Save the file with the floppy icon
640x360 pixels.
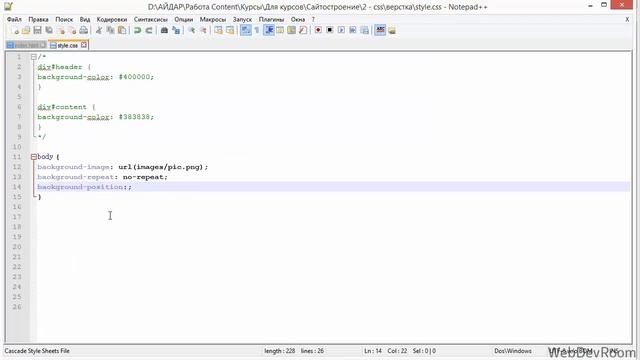pos(38,30)
